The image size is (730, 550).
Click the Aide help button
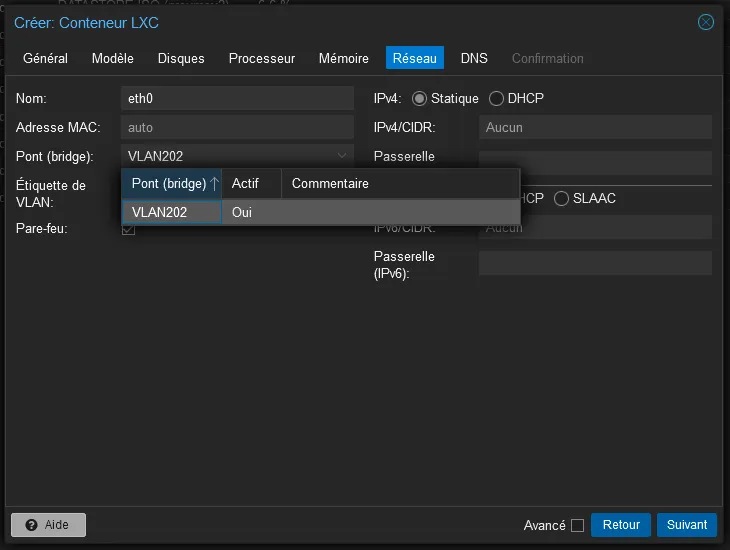tap(48, 525)
